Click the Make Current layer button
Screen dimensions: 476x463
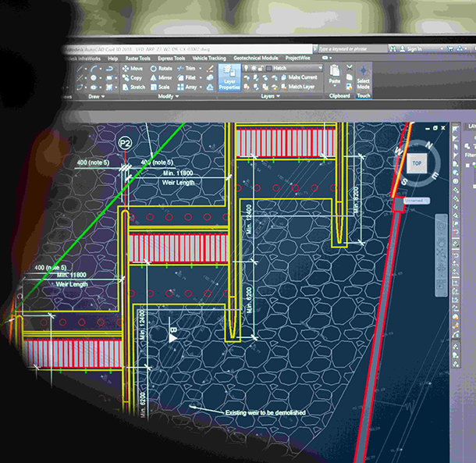(302, 77)
